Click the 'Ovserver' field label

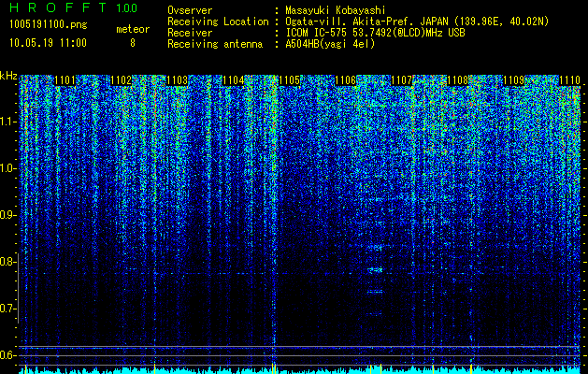(190, 11)
